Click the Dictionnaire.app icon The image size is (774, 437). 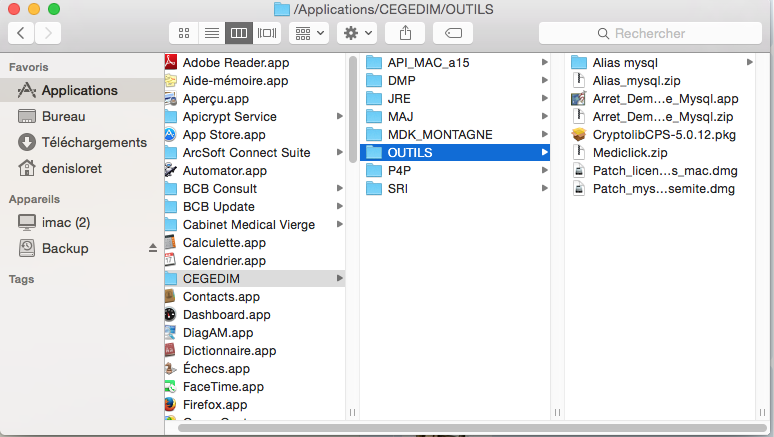(171, 350)
